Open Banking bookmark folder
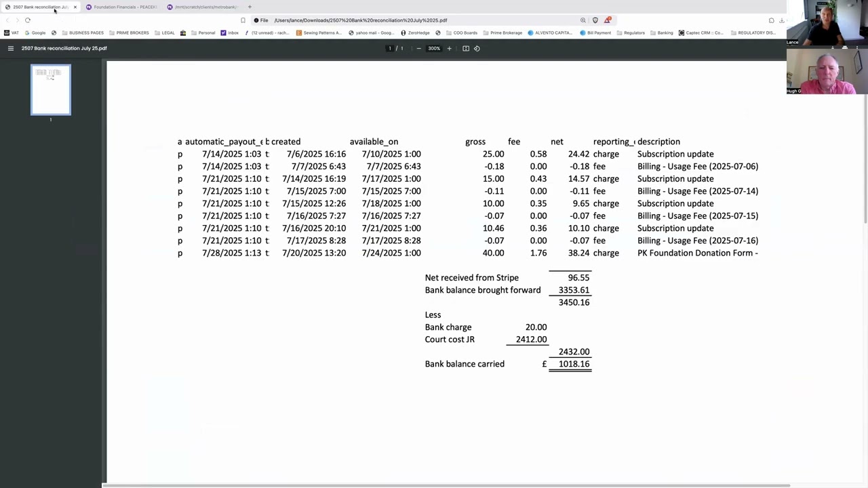Screen dimensions: 868x488 pyautogui.click(x=661, y=33)
